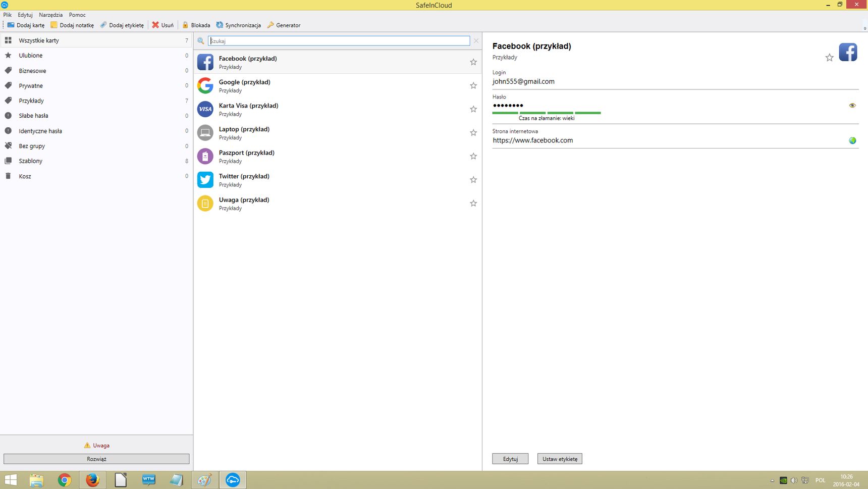Click Dodaj notatkę toolbar button
Image resolution: width=868 pixels, height=489 pixels.
[x=72, y=25]
